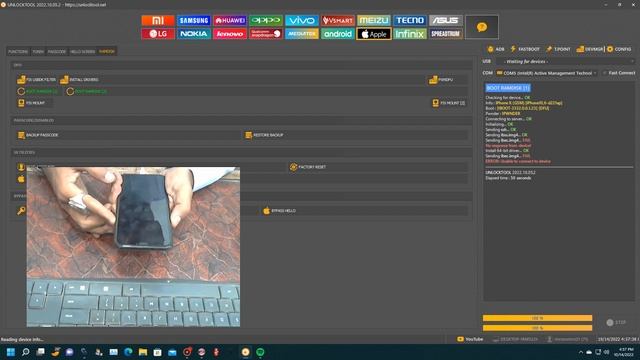Open File Explorer from the taskbar

point(143,352)
